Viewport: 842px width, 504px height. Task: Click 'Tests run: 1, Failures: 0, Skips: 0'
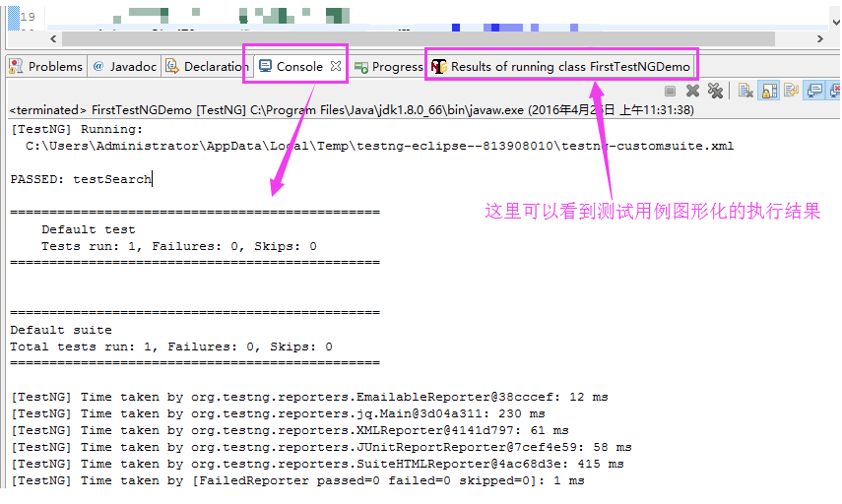tap(179, 246)
